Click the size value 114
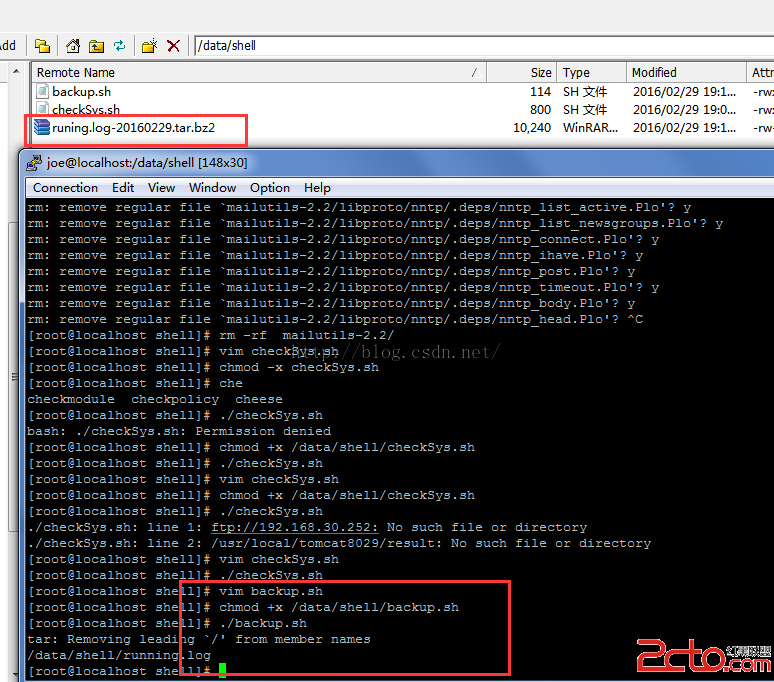This screenshot has height=682, width=774. tap(540, 92)
